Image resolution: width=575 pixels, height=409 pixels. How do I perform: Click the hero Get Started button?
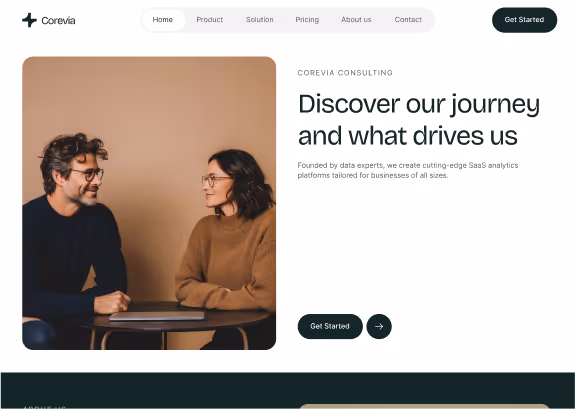pos(330,326)
